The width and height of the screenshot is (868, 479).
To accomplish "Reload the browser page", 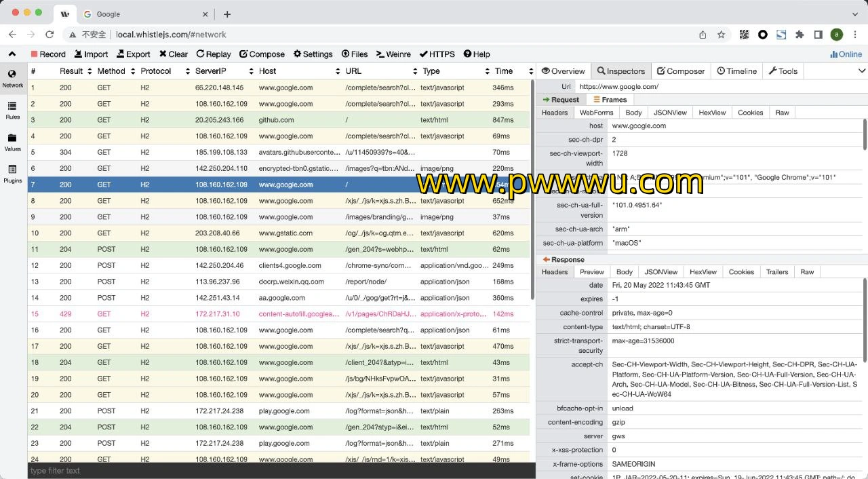I will [49, 35].
